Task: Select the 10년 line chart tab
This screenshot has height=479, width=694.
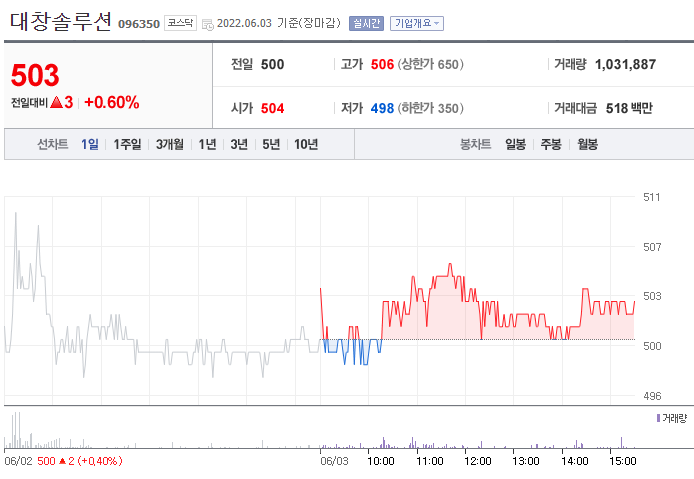Action: point(306,144)
